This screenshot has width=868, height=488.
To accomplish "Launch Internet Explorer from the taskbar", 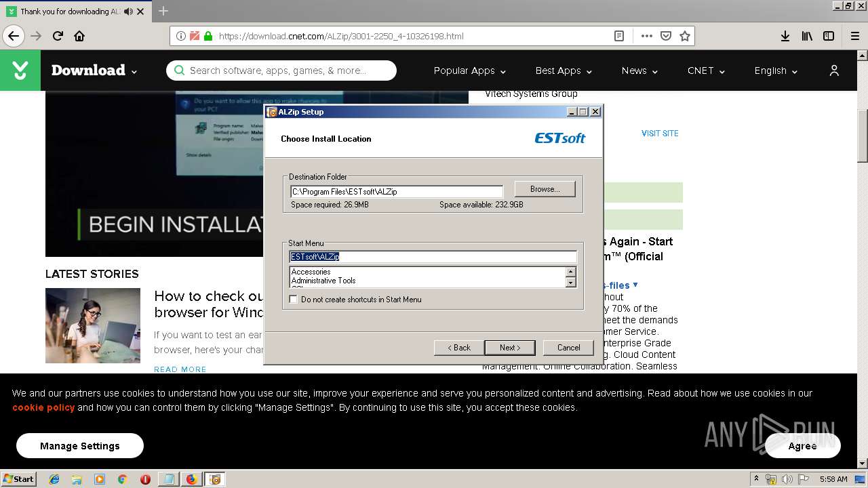I will [54, 479].
